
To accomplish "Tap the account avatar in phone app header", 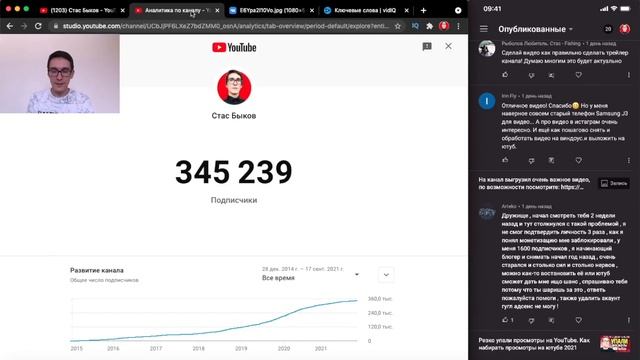I will [624, 29].
